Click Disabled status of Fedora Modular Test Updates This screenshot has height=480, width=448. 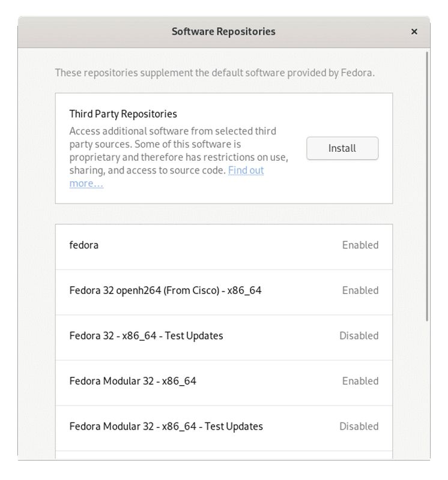pos(359,427)
